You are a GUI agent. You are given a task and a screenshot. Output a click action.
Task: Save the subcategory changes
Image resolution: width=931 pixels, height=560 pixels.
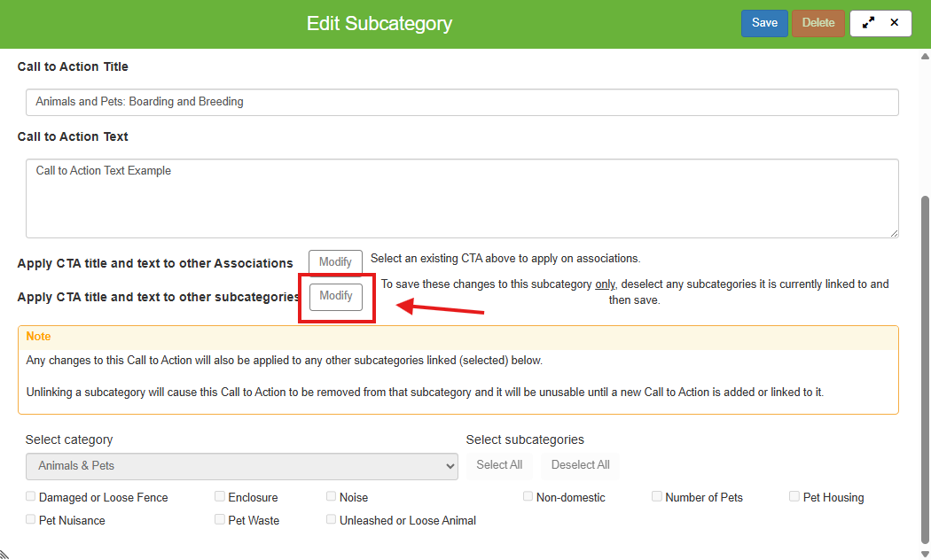coord(764,23)
